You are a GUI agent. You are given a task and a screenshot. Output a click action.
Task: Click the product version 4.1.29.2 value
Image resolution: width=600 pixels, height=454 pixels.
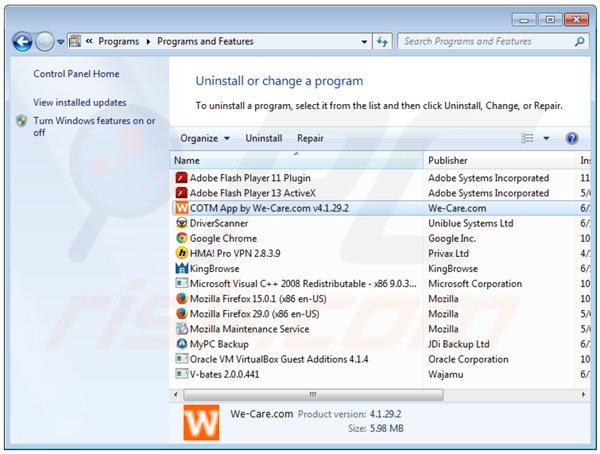385,414
